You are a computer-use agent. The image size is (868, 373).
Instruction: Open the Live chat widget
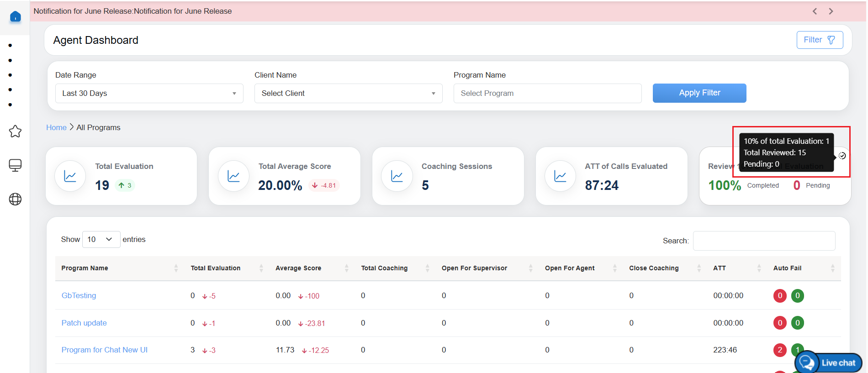[829, 362]
